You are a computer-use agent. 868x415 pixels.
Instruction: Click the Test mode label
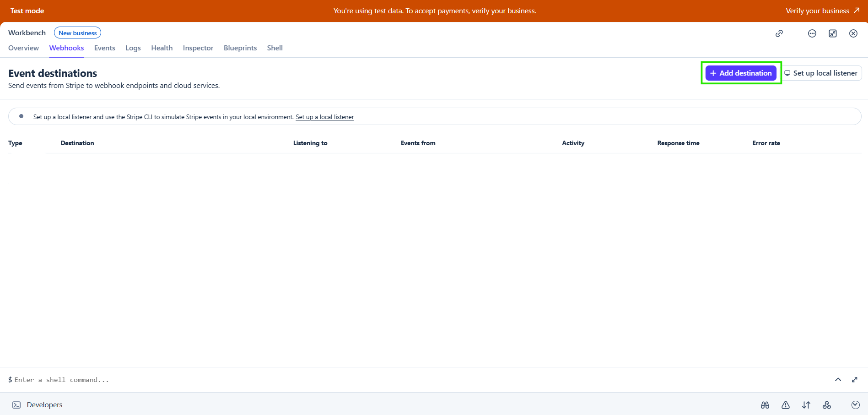click(x=27, y=11)
